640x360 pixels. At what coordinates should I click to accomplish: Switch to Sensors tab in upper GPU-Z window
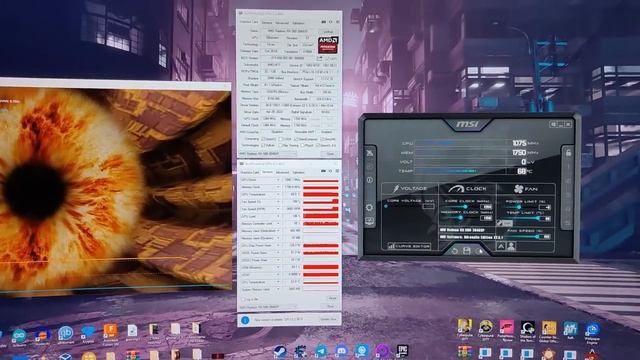pos(267,22)
